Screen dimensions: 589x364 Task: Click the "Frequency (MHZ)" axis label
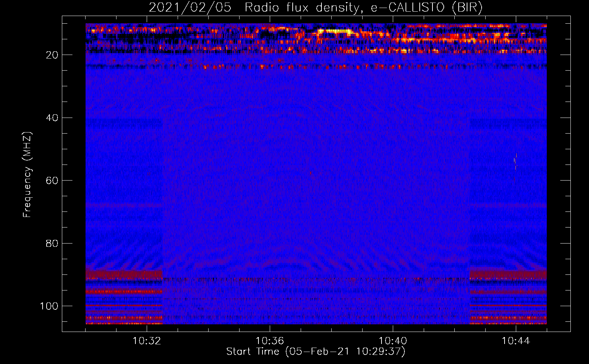pos(27,175)
